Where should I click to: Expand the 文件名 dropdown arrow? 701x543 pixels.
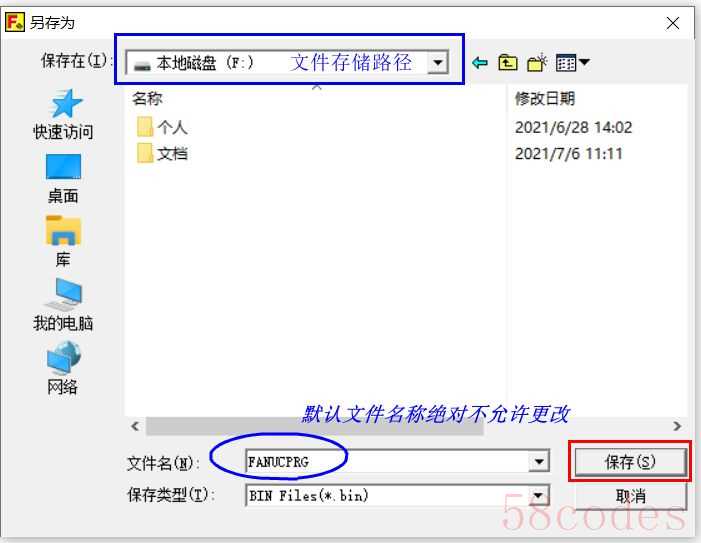539,461
